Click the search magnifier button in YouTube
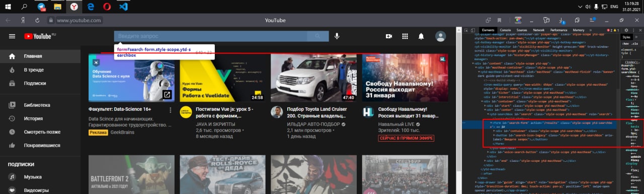This screenshot has height=194, width=644. tap(317, 36)
